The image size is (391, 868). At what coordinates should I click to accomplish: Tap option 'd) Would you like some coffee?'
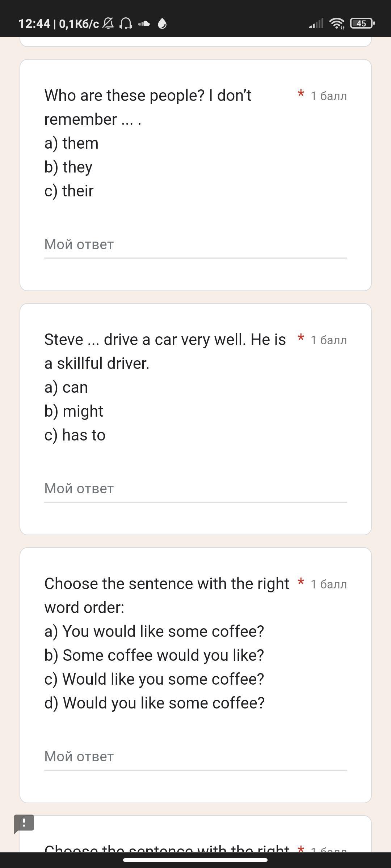pyautogui.click(x=155, y=703)
